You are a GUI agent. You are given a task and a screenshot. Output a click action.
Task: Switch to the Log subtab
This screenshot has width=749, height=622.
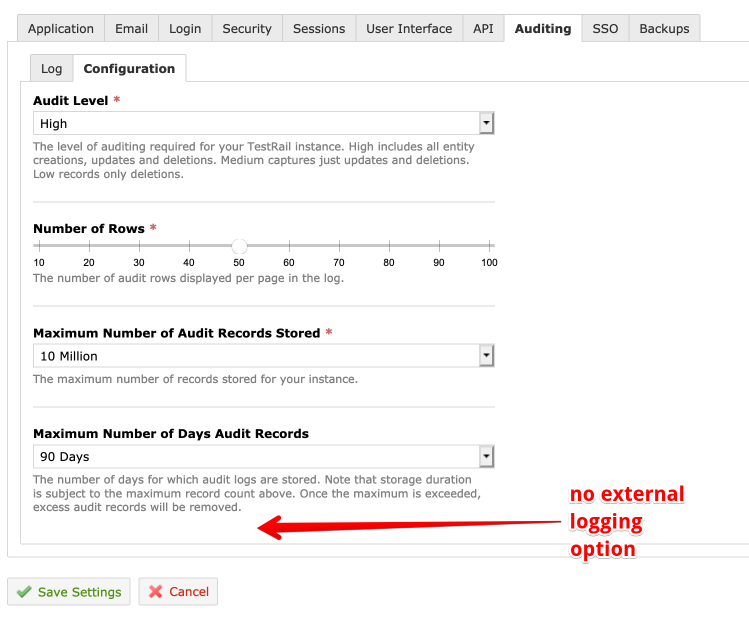pyautogui.click(x=51, y=69)
